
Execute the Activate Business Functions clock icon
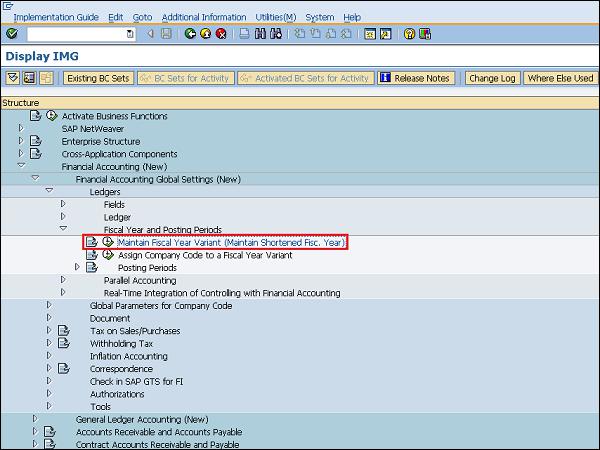tap(51, 116)
